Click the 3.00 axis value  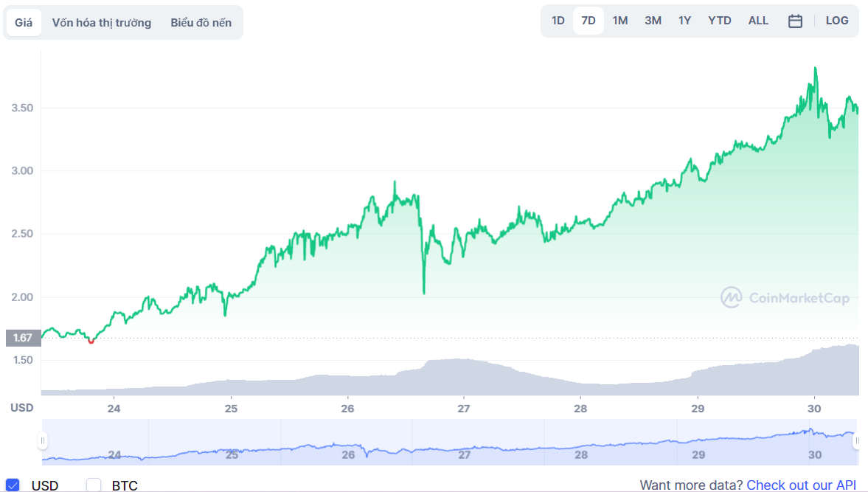click(x=22, y=171)
